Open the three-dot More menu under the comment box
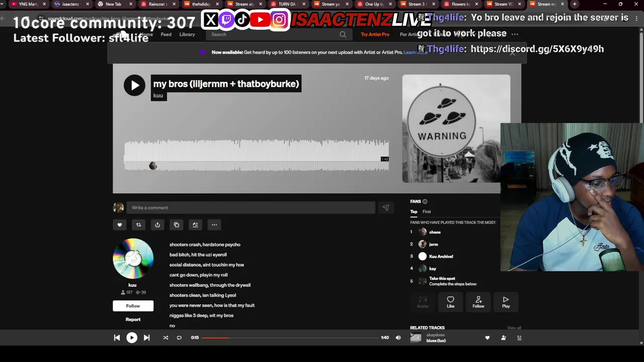The image size is (644, 362). tap(214, 225)
